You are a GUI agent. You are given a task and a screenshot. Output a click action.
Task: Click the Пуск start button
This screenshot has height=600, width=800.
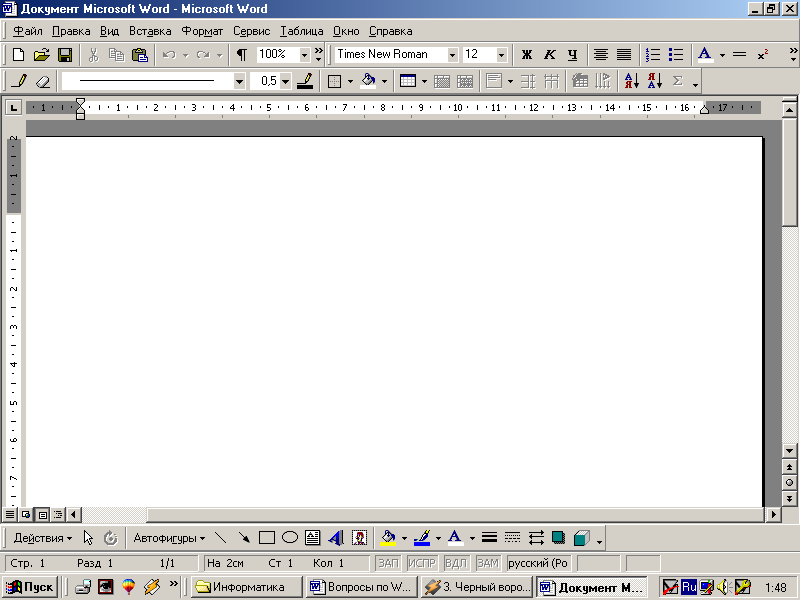pos(31,587)
